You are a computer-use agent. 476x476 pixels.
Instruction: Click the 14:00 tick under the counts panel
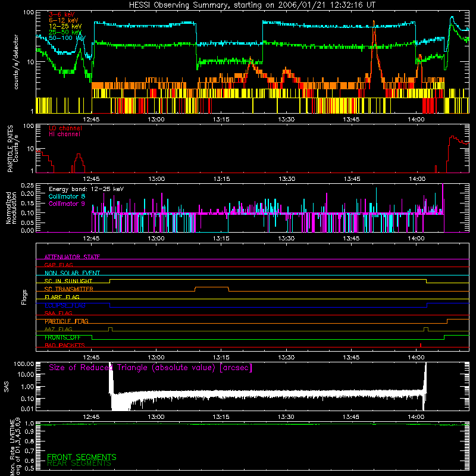click(416, 120)
